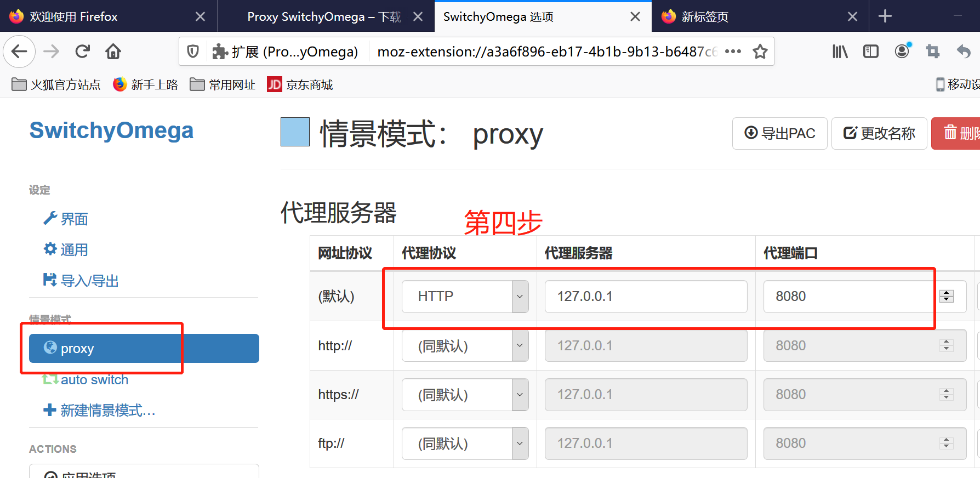Image resolution: width=980 pixels, height=478 pixels.
Task: Close the 新标签页 tab
Action: click(852, 16)
